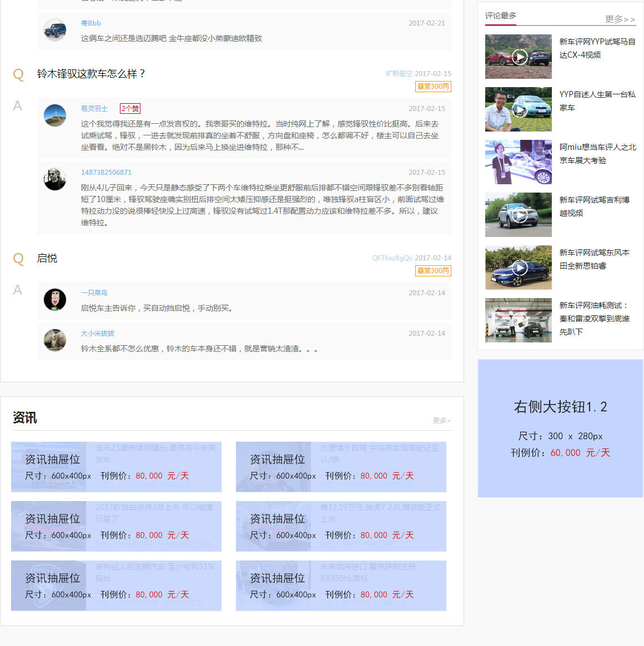Open the 阿miu北京车展 thumbnail
Viewport: 644px width, 646px height.
click(519, 162)
